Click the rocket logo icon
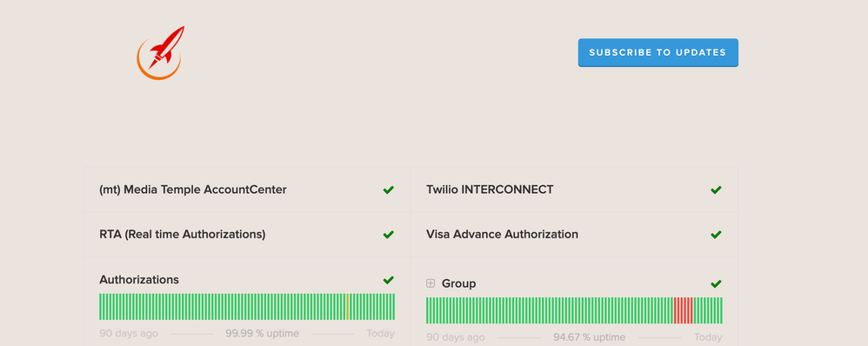This screenshot has height=346, width=868. [161, 53]
